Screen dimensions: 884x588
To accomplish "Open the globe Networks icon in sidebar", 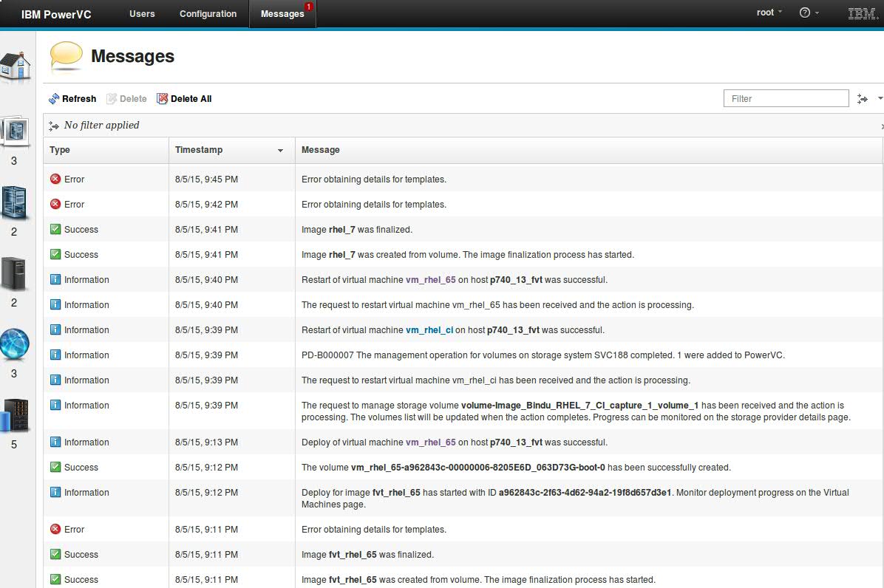I will point(14,344).
